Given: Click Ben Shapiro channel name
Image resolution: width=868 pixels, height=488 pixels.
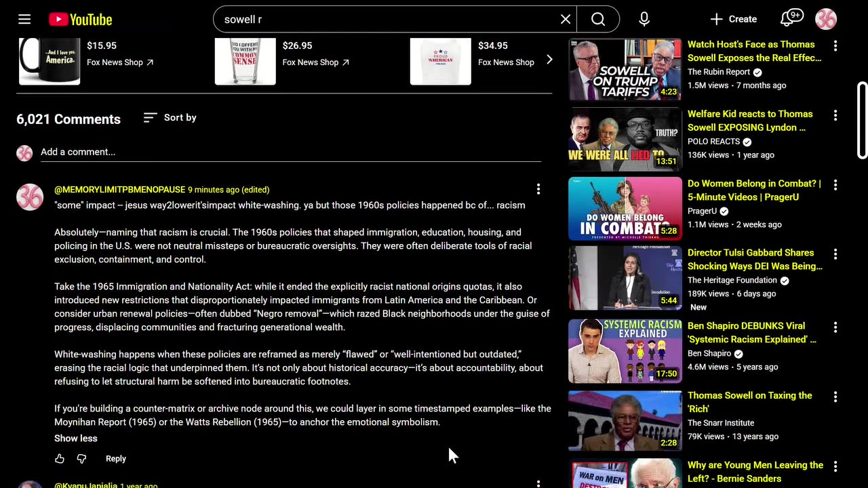Looking at the screenshot, I should (709, 354).
